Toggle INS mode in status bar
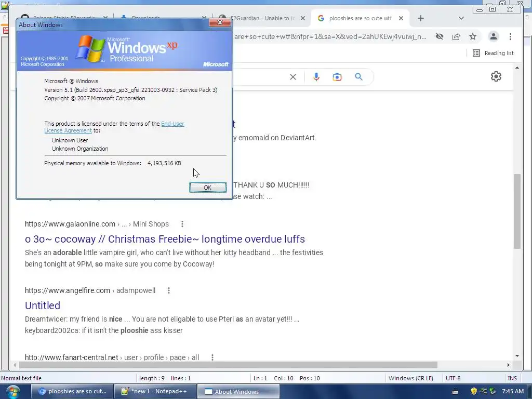This screenshot has width=532, height=399. coord(512,378)
